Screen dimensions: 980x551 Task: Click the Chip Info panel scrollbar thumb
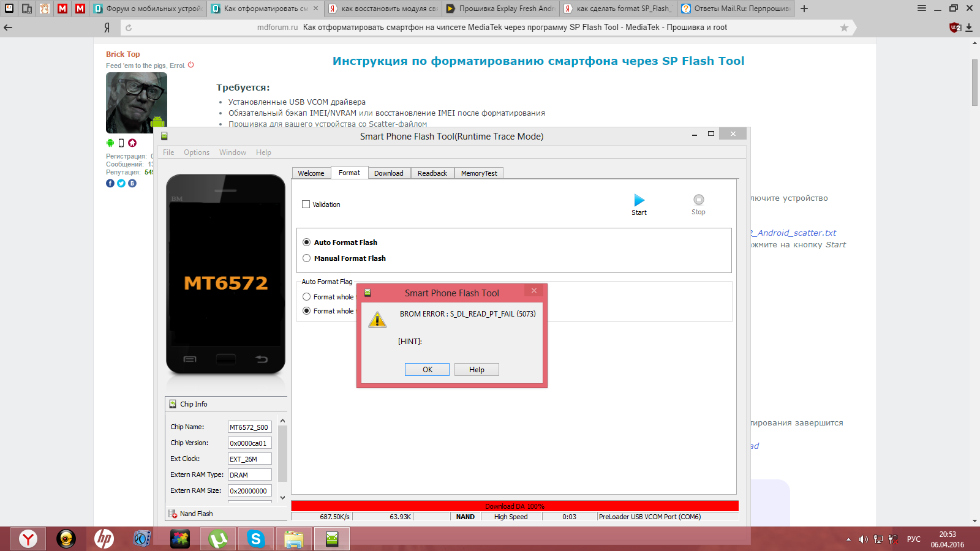[282, 454]
